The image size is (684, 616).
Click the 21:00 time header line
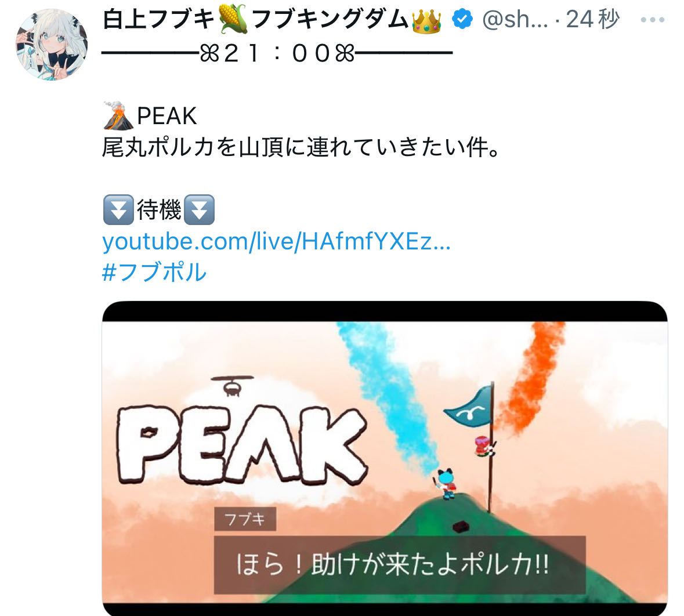277,53
